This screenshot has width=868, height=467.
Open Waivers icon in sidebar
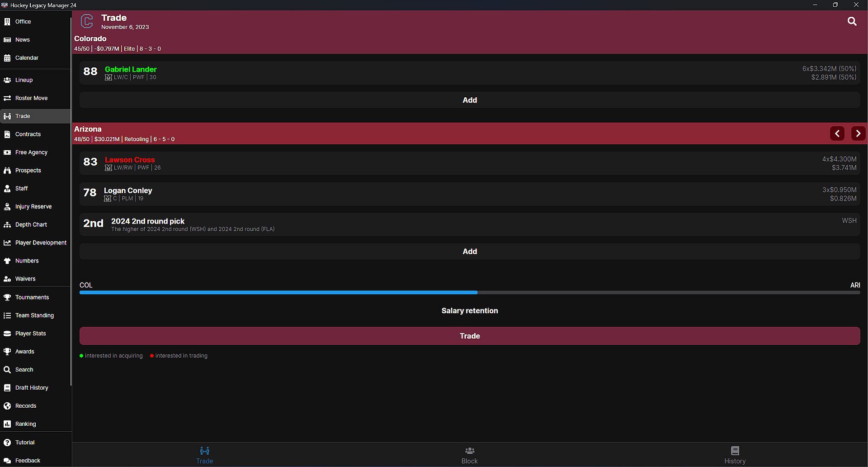click(7, 279)
